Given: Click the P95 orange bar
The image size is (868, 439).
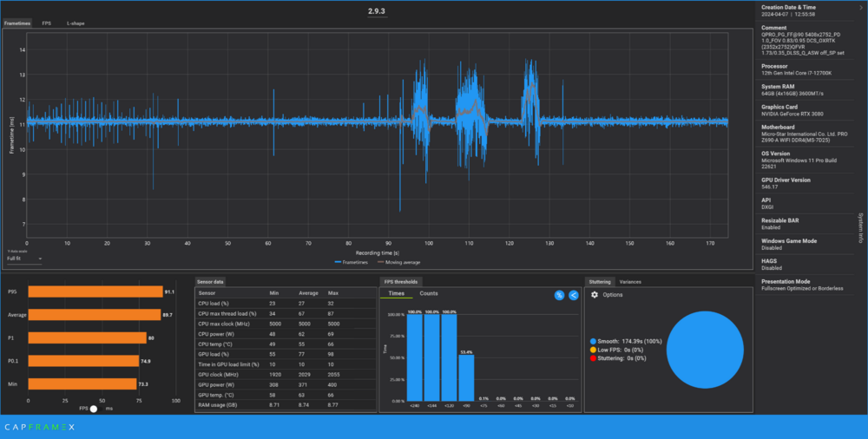Looking at the screenshot, I should click(x=95, y=292).
